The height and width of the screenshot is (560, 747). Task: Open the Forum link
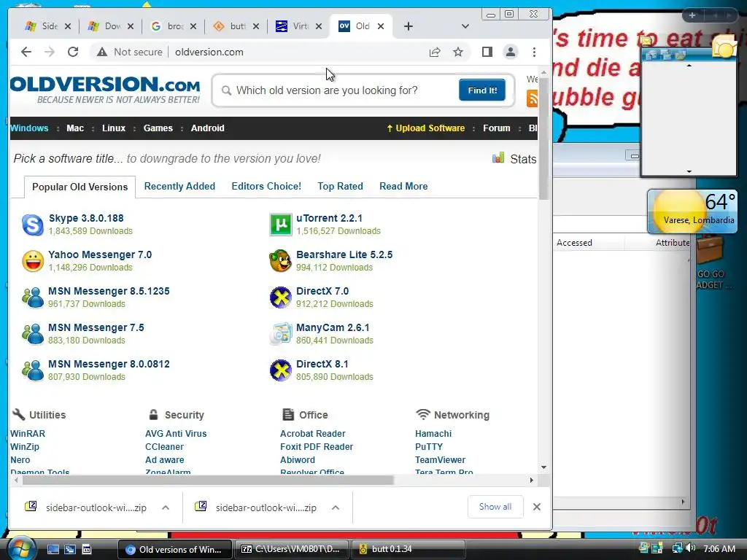[x=496, y=128]
